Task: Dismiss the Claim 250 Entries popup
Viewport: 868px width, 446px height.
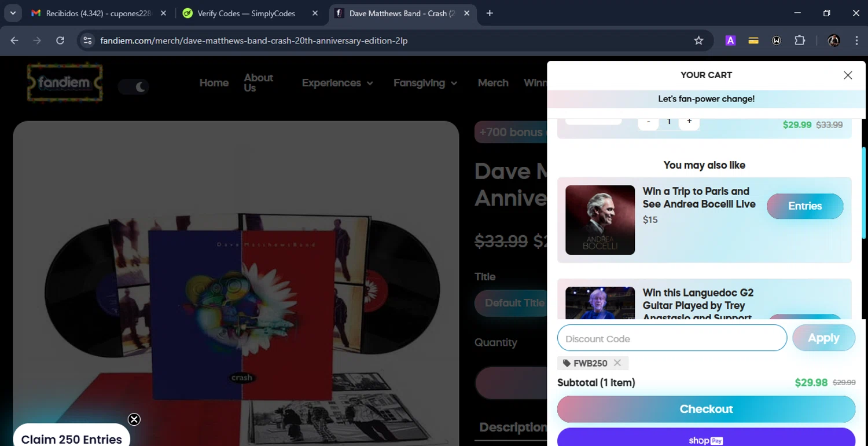Action: tap(134, 419)
